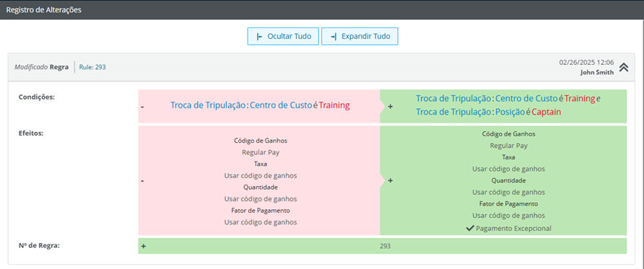The image size is (644, 269).
Task: Click the collapse arrow icon in Ocultar Tudo
Action: pos(259,37)
